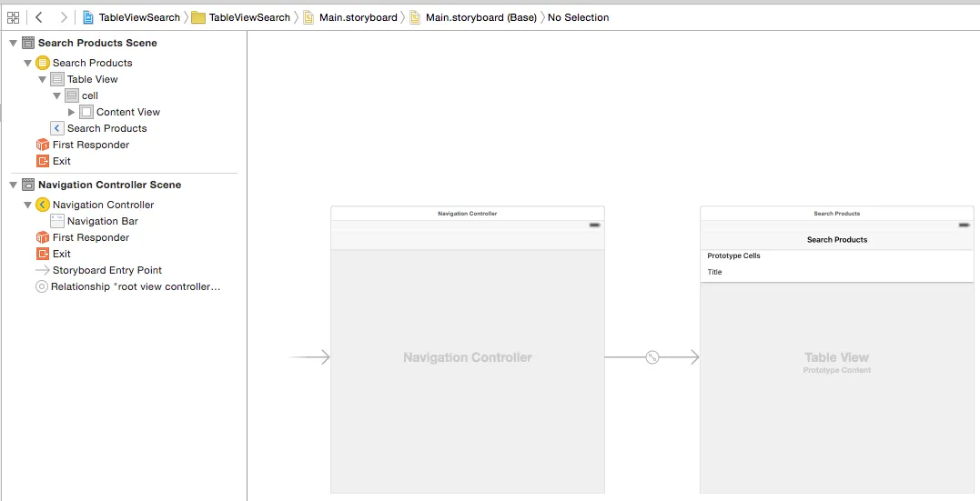Go forward with the right chevron arrow

(64, 17)
